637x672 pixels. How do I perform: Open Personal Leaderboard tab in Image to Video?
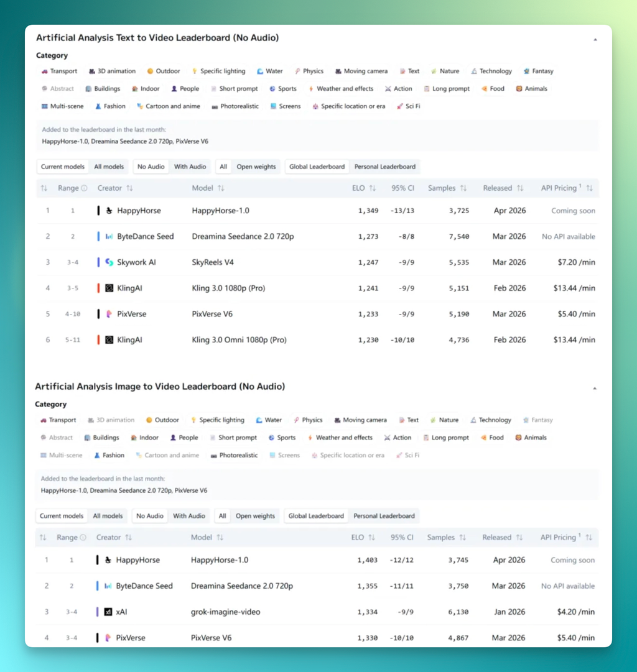[x=384, y=516]
